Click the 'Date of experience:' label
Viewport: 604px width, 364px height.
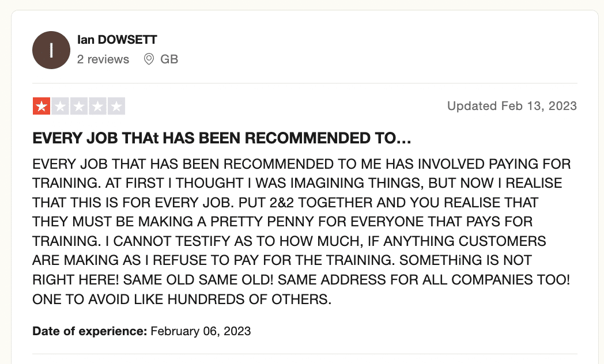(90, 331)
